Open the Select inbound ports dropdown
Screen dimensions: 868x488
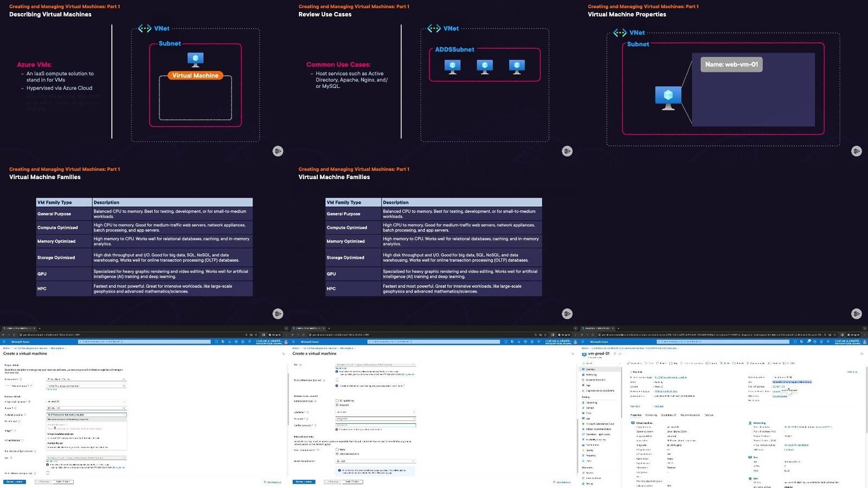coord(376,461)
